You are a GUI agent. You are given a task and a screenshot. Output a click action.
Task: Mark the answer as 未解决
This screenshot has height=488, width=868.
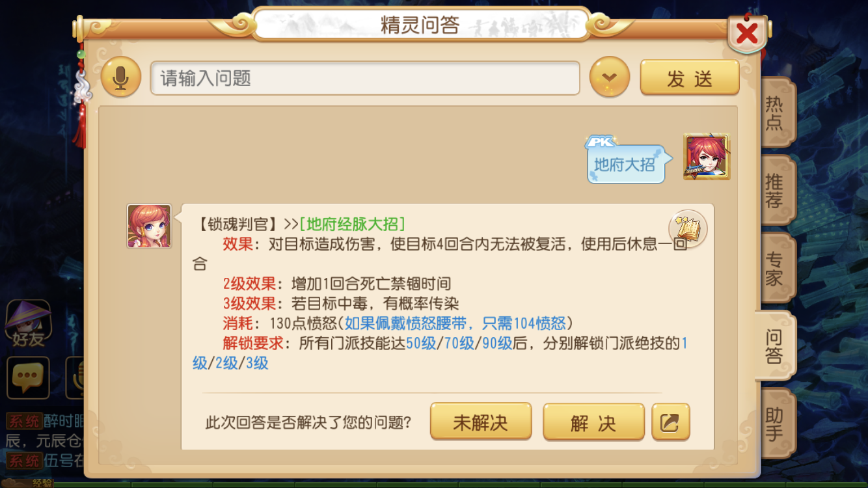pos(481,422)
